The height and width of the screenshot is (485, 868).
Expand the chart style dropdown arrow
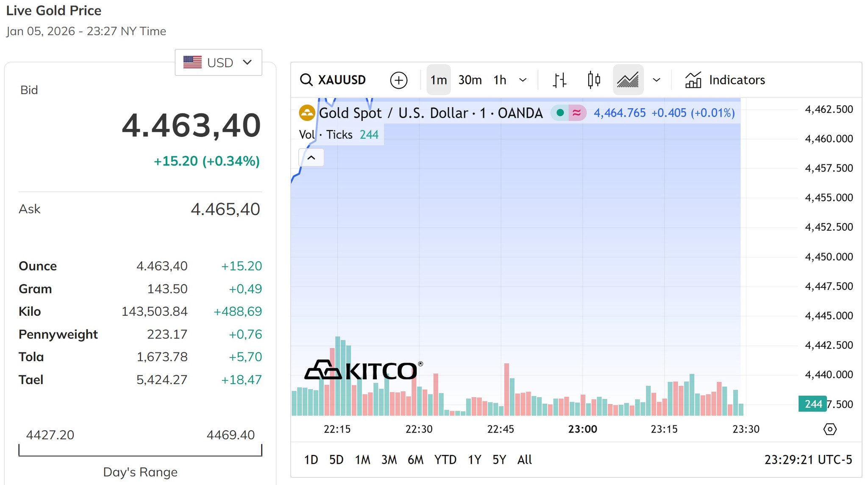(657, 80)
